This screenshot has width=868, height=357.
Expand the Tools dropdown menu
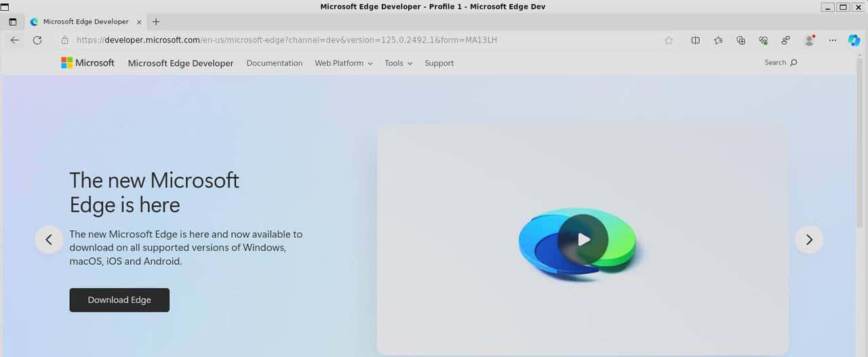pyautogui.click(x=399, y=63)
